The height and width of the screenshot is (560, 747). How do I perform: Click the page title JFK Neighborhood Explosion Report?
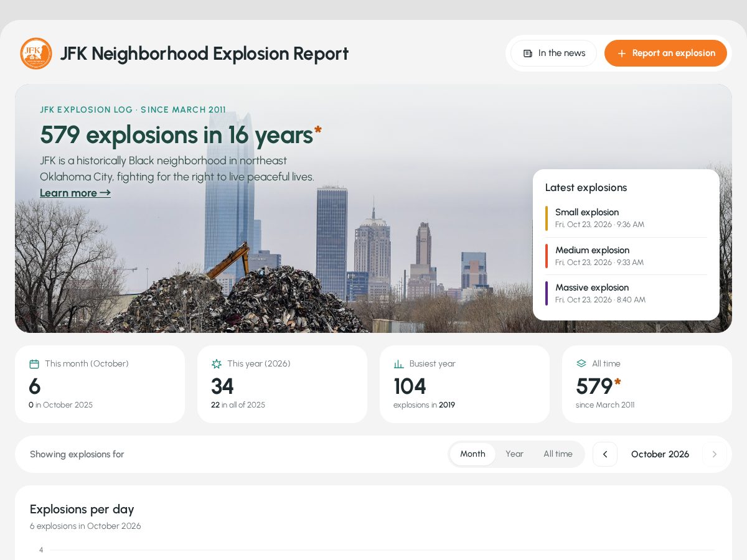[204, 54]
